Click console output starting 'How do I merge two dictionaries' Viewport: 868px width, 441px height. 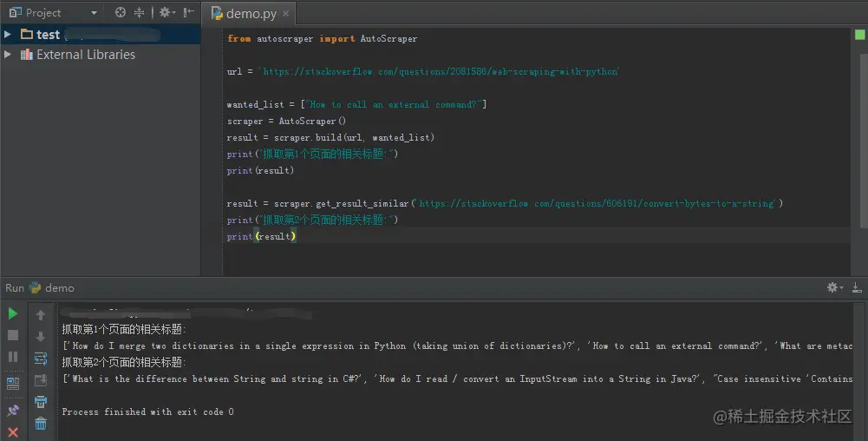(457, 346)
